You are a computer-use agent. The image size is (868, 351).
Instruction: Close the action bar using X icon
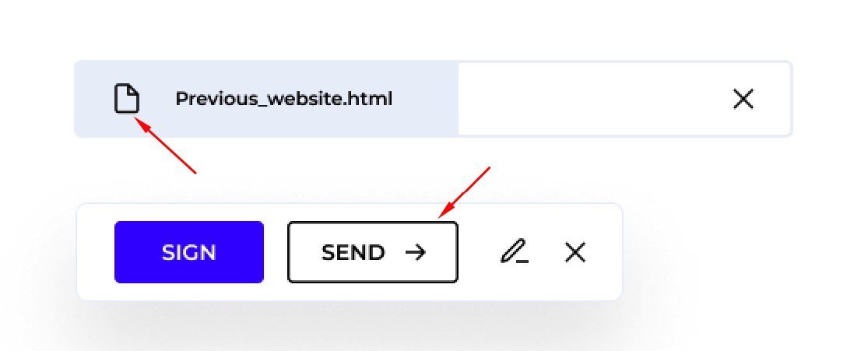[x=575, y=252]
